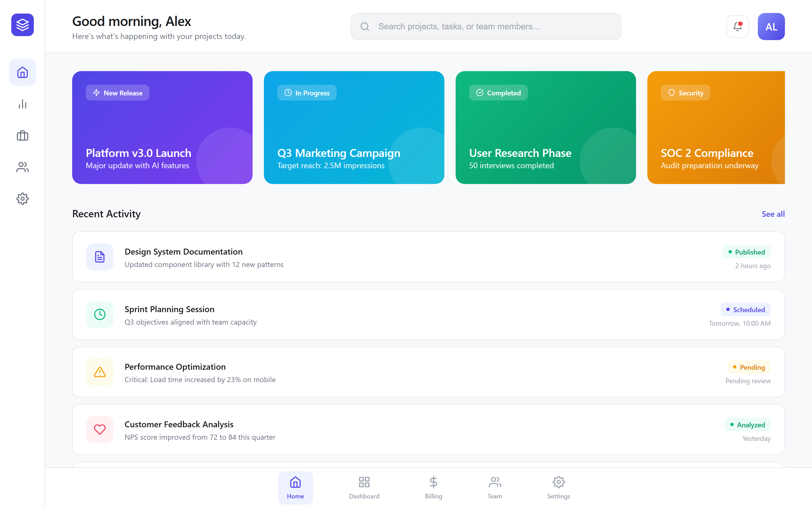Click 'Audit preparation underway' subtitle
This screenshot has height=508, width=812.
tap(709, 166)
